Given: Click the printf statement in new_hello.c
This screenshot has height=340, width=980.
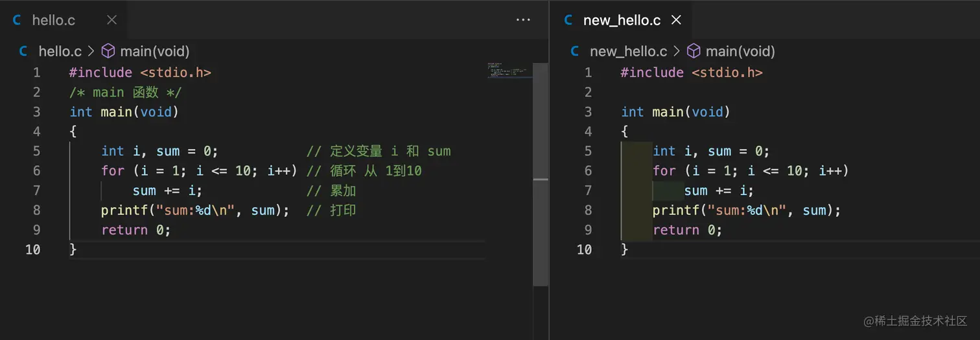Looking at the screenshot, I should pyautogui.click(x=747, y=210).
